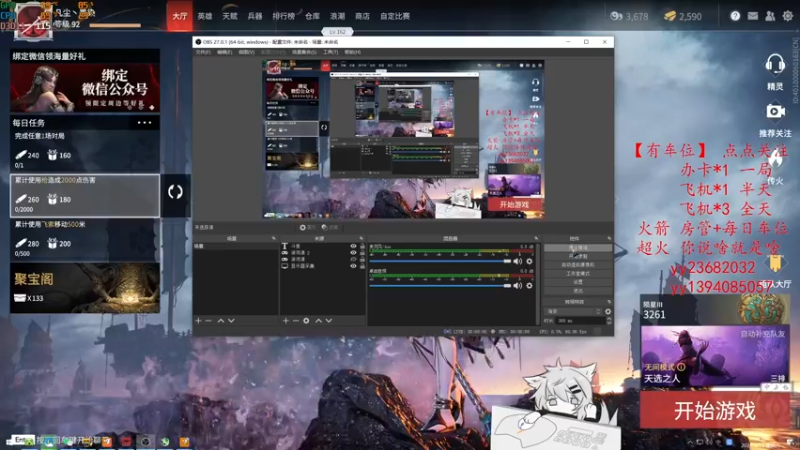The height and width of the screenshot is (450, 800).
Task: Select the 完成任意1场对局 daily task
Action: point(85,151)
